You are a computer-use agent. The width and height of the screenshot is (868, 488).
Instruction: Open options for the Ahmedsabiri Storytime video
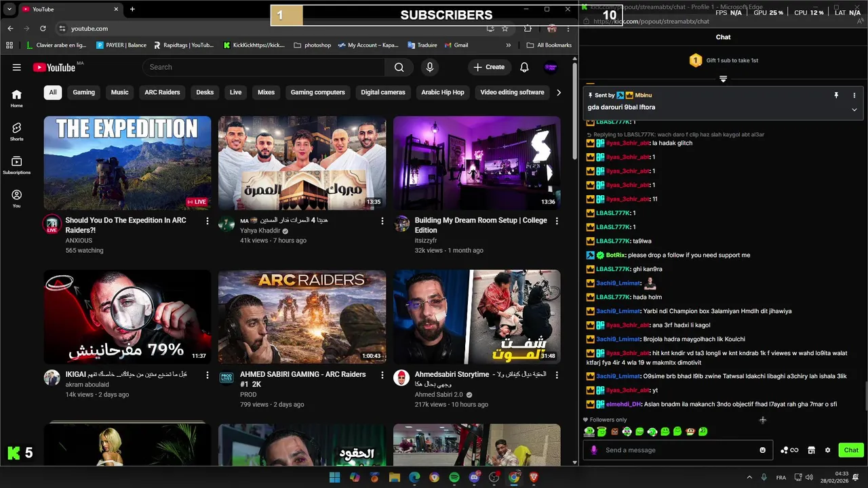(x=557, y=375)
